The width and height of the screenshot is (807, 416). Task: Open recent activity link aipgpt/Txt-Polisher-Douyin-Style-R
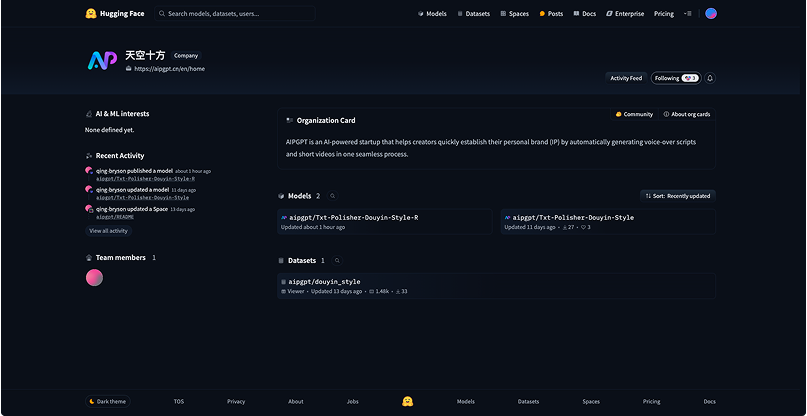click(x=146, y=179)
